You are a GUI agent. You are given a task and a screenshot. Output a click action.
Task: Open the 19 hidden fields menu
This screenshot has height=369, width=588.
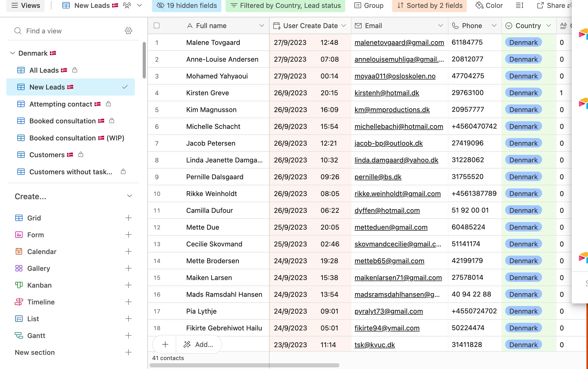tap(186, 6)
